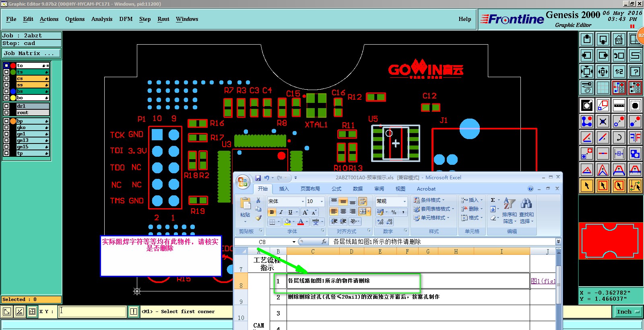The image size is (644, 330).
Task: Click Excel Italic formatting button
Action: (281, 212)
